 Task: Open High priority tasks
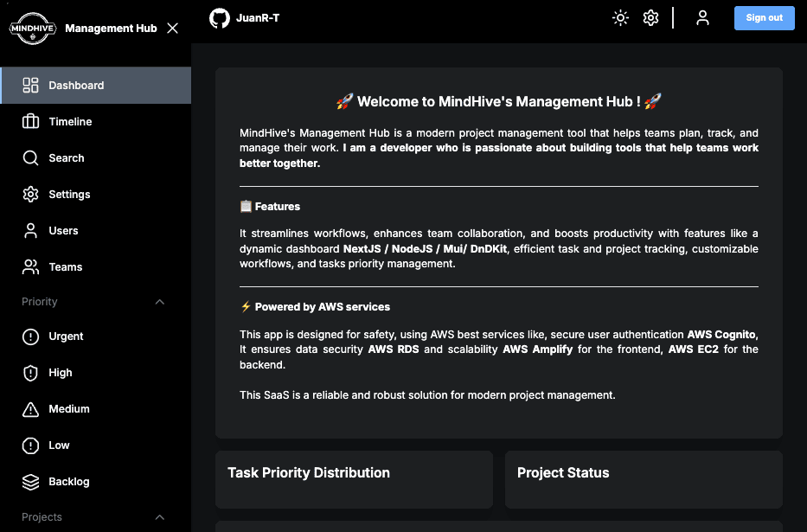click(x=60, y=373)
